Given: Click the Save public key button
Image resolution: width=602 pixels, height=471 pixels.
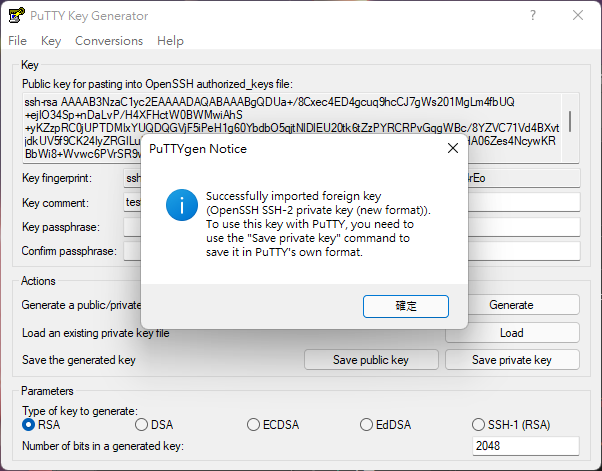Looking at the screenshot, I should (x=371, y=360).
